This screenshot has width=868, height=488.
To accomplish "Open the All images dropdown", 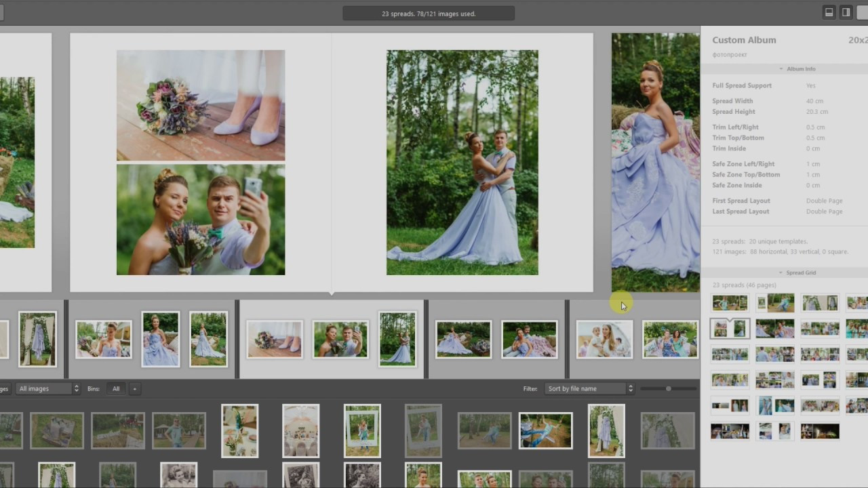I will pos(48,388).
